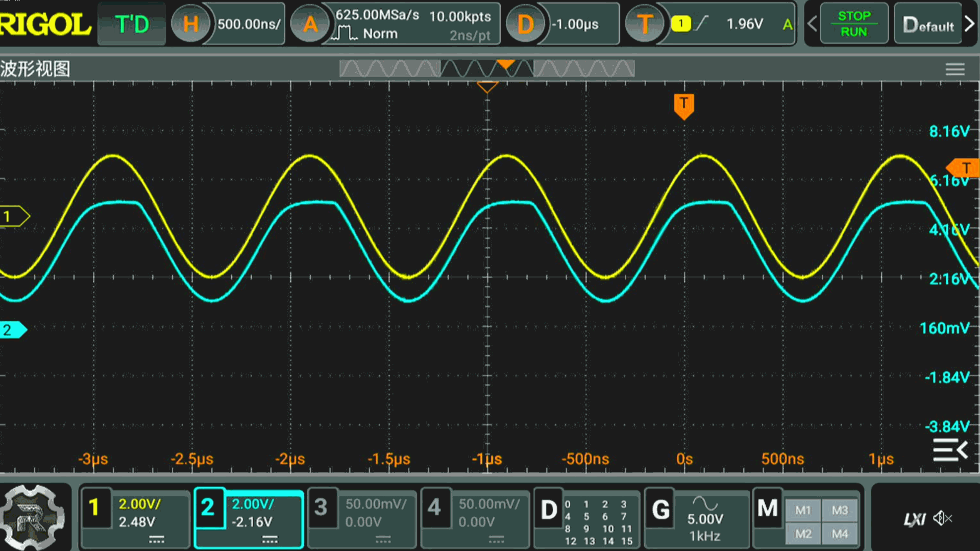Click the RIGOL logo
This screenshot has height=551, width=980.
[x=45, y=24]
